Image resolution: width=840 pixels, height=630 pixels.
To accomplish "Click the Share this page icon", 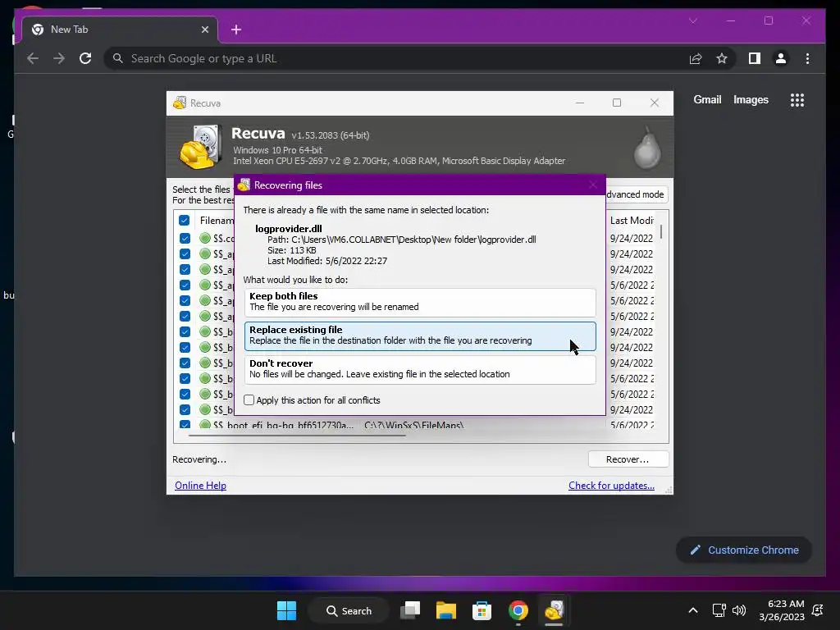I will 696,58.
